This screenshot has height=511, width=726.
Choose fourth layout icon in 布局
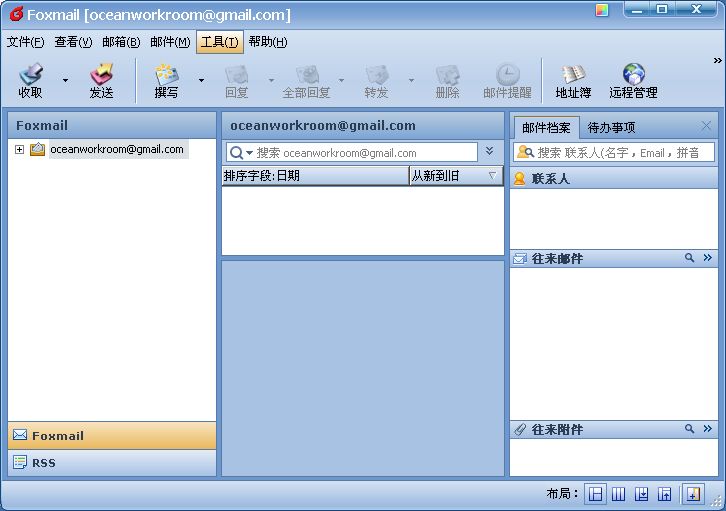coord(664,494)
